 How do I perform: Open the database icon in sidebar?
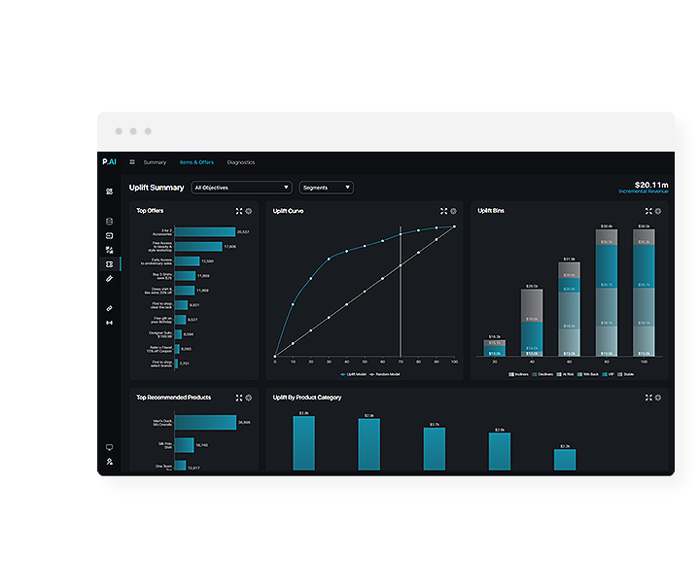[109, 221]
